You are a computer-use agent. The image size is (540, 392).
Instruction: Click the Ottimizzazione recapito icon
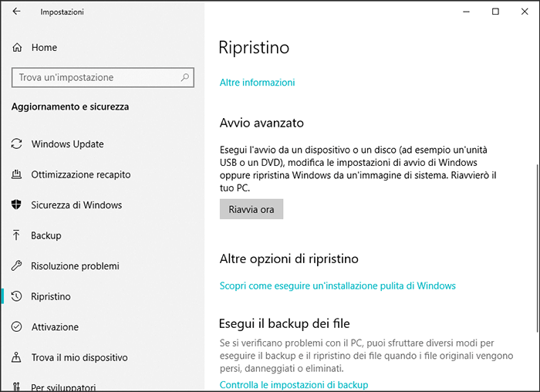pos(17,175)
